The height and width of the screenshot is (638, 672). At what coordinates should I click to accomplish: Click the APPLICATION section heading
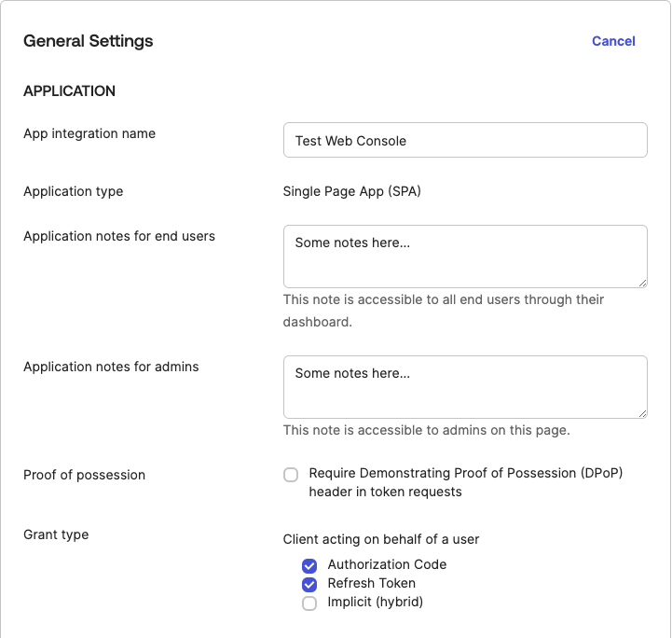click(70, 91)
